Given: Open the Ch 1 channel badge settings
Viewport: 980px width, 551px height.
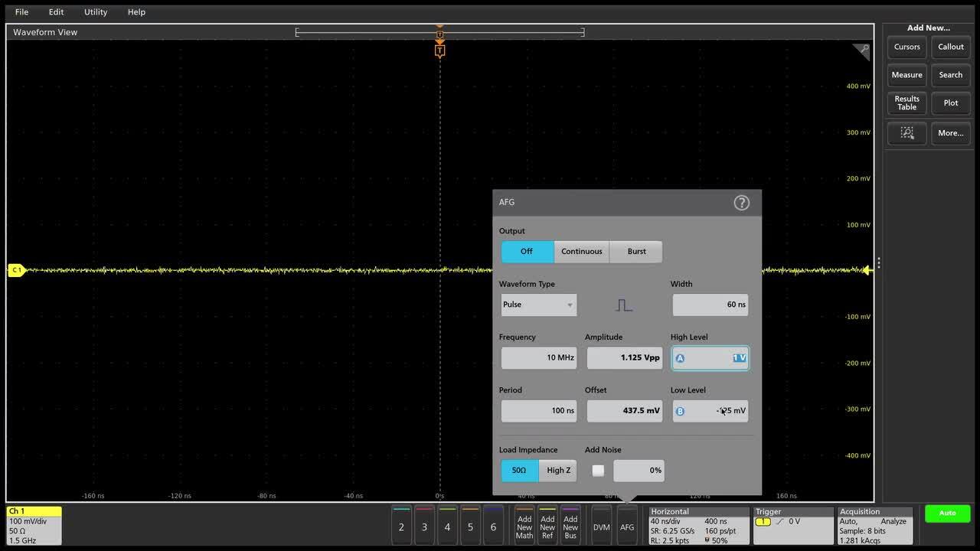Looking at the screenshot, I should point(34,526).
